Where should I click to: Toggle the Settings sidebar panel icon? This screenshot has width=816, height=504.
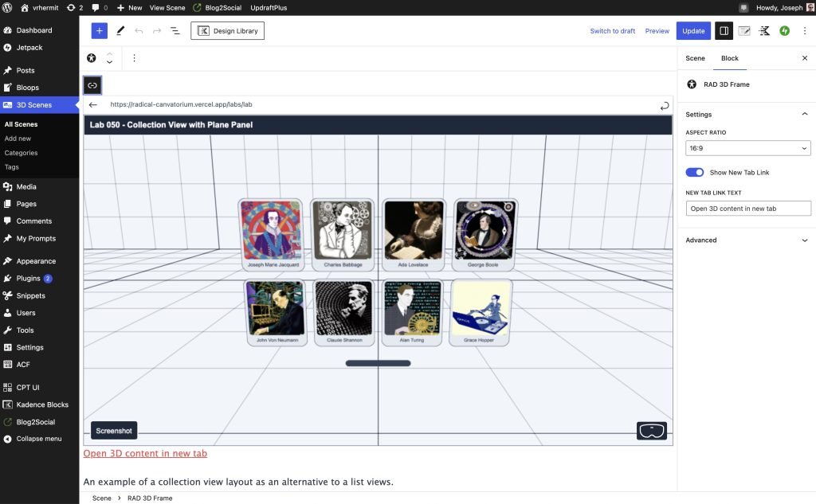coord(724,31)
